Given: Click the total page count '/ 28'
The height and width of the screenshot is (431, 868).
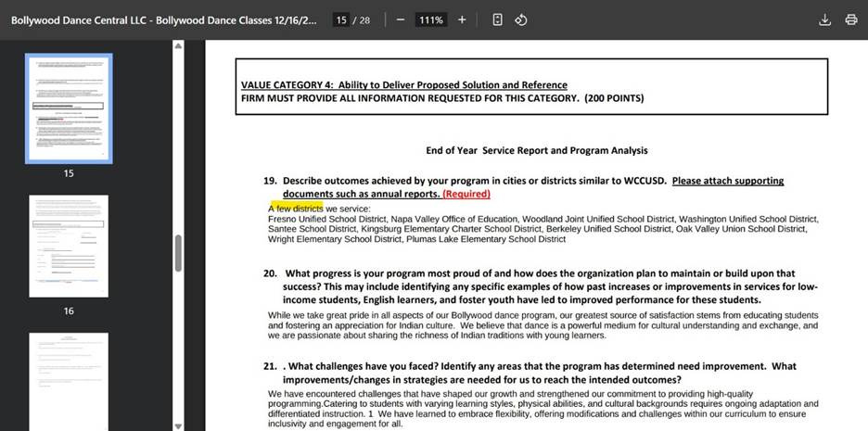Looking at the screenshot, I should (x=364, y=19).
